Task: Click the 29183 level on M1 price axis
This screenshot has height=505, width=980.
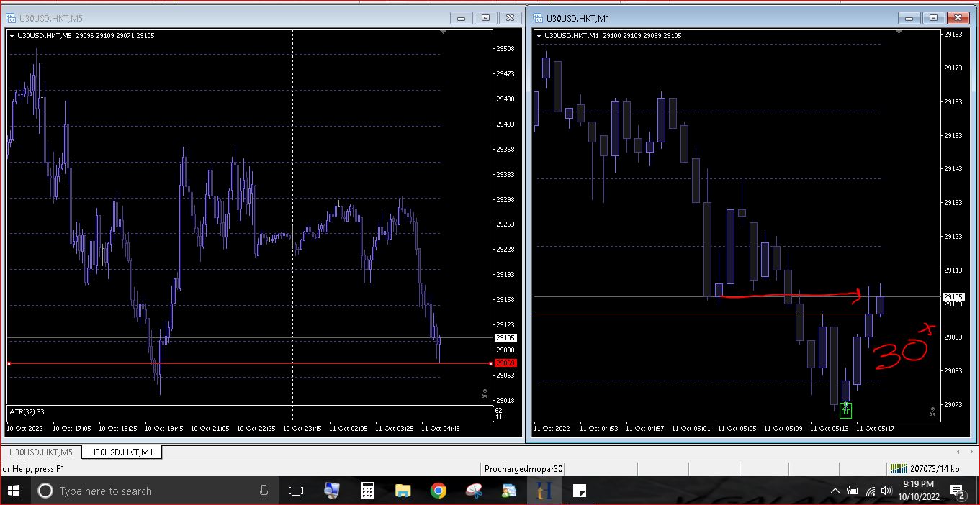Action: 953,34
